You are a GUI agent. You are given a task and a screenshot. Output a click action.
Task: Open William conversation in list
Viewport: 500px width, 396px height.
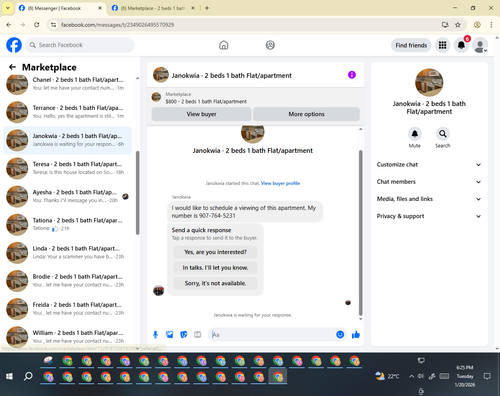click(x=67, y=337)
